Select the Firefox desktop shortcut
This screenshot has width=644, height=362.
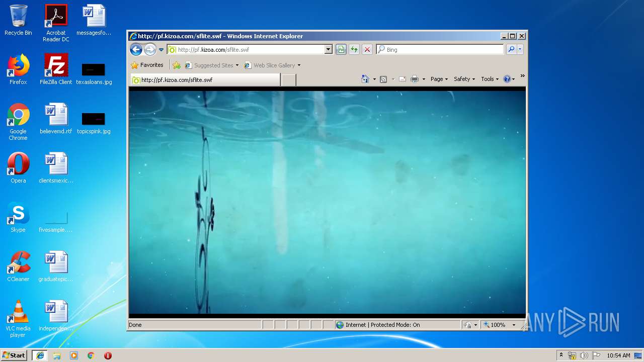click(x=18, y=69)
